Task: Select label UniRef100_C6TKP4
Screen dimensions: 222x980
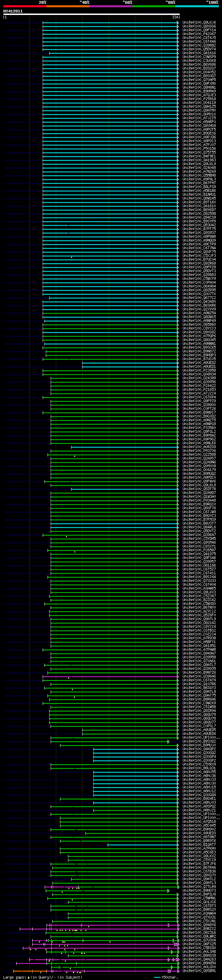Action: pyautogui.click(x=199, y=397)
